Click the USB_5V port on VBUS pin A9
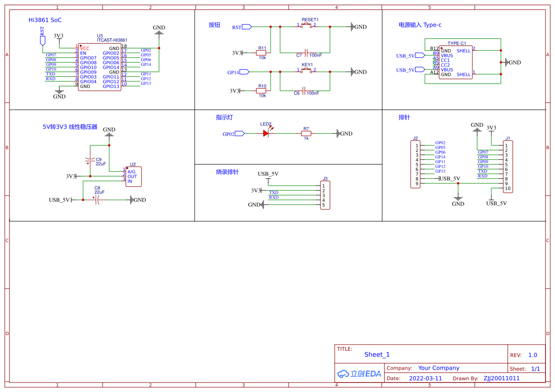This screenshot has height=392, width=555. click(411, 70)
